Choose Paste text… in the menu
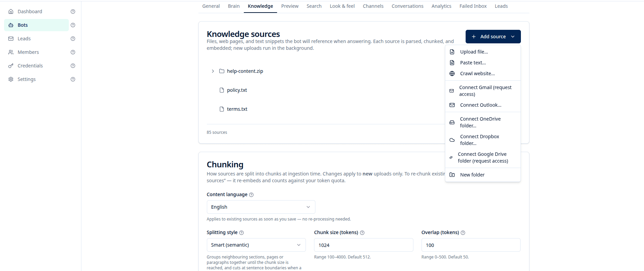Viewport: 644px width, 271px height. pos(483,63)
